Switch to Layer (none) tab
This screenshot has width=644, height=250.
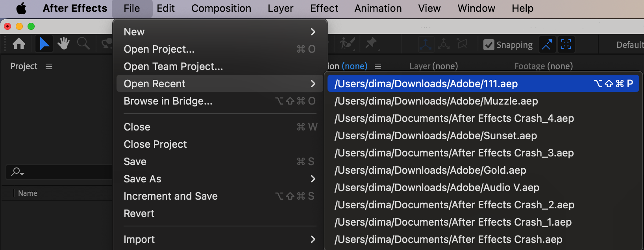tap(434, 66)
